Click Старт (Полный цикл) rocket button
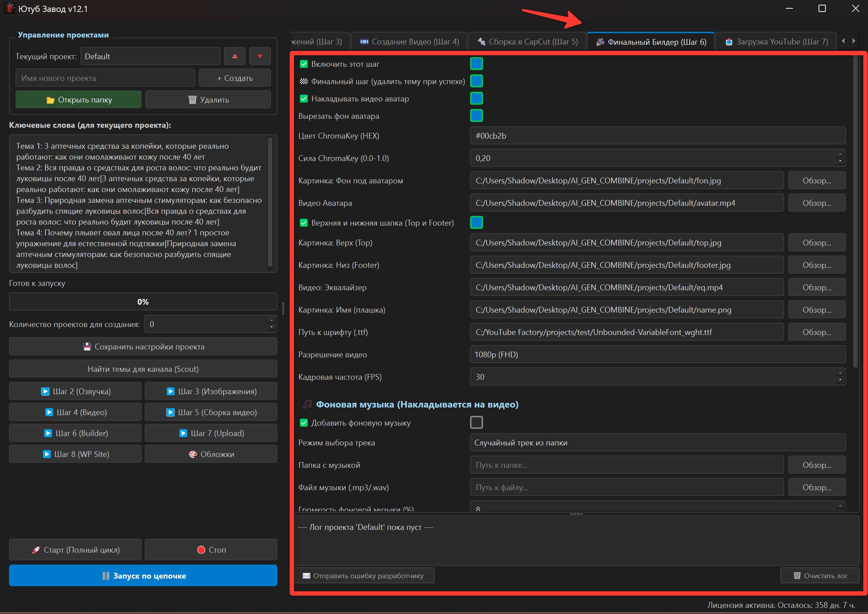The height and width of the screenshot is (614, 868). tap(75, 549)
